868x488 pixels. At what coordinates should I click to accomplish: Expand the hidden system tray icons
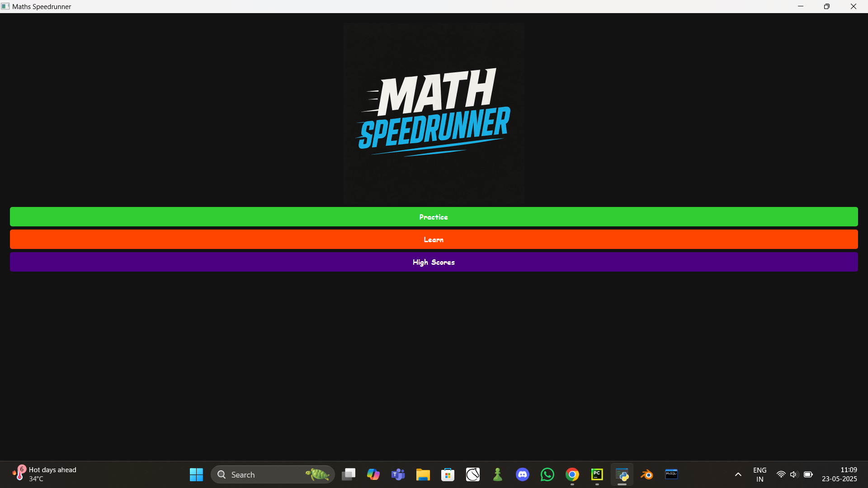point(738,474)
